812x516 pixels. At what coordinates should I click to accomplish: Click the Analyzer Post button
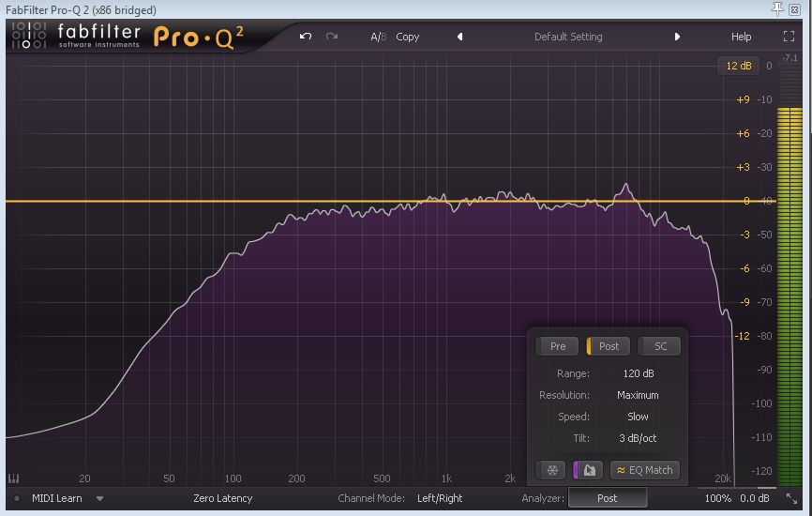[x=607, y=498]
